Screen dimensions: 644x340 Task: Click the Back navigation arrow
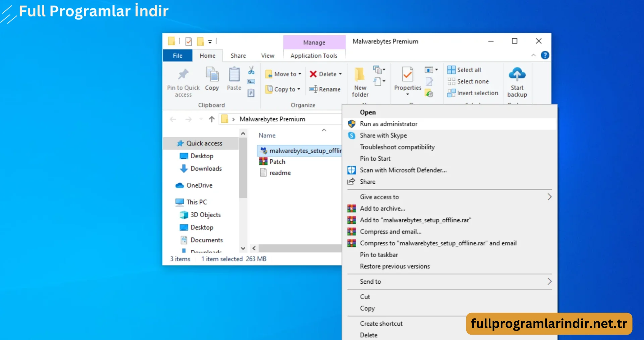(x=173, y=119)
